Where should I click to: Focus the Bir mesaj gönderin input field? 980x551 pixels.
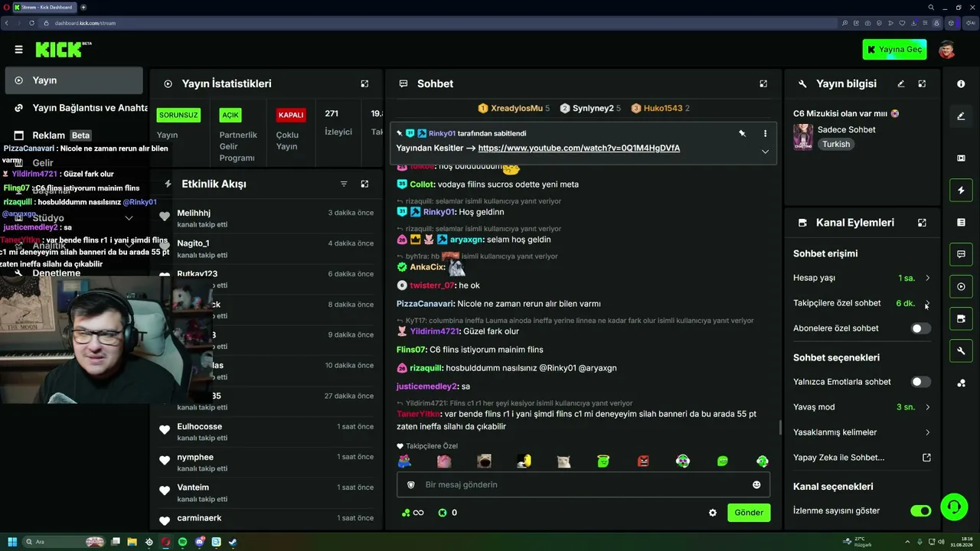coord(583,484)
